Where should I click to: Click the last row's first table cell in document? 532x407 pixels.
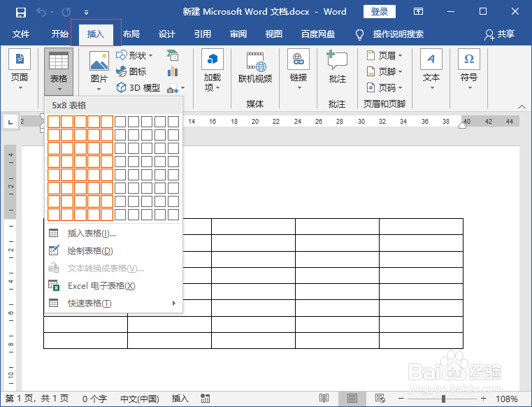click(x=85, y=341)
